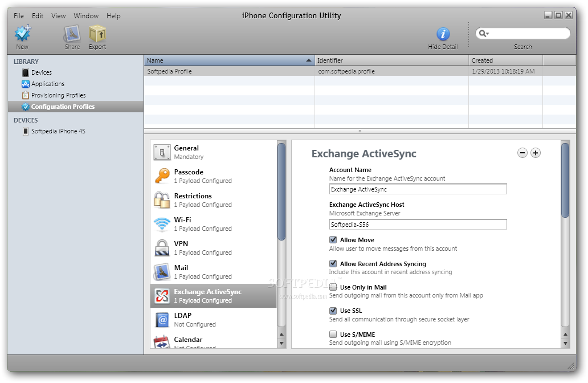The image size is (588, 383).
Task: Enable the Use Only in Mail checkbox
Action: tap(333, 287)
